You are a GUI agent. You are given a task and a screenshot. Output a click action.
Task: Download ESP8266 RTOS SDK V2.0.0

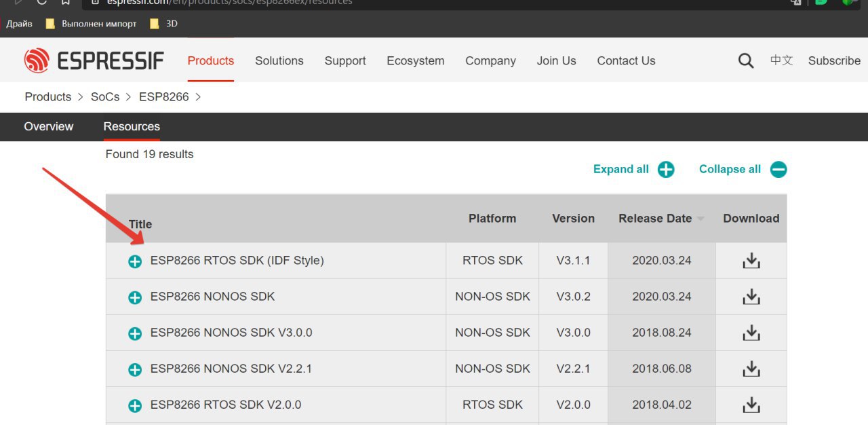click(751, 405)
